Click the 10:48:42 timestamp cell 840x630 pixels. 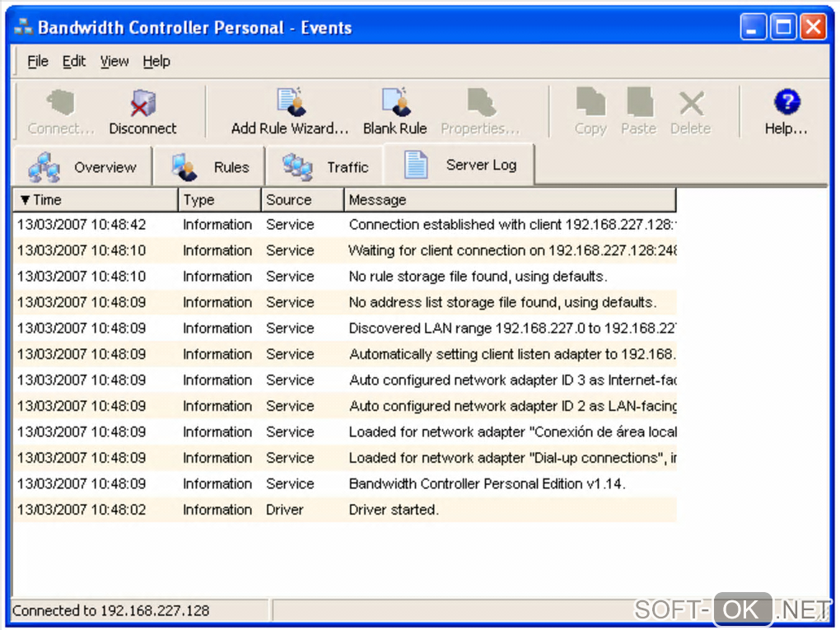click(x=82, y=225)
